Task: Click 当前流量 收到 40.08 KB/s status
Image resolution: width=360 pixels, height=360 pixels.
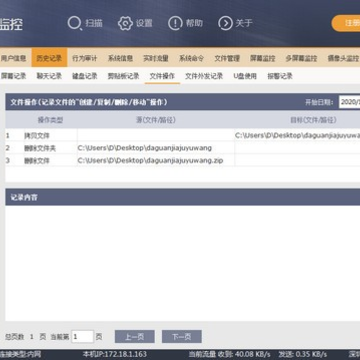Action: click(230, 354)
